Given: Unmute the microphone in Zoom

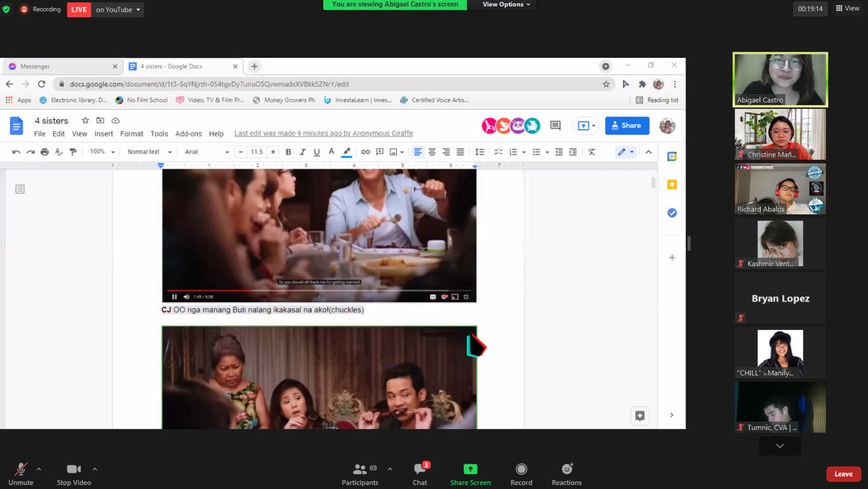Looking at the screenshot, I should pyautogui.click(x=20, y=473).
